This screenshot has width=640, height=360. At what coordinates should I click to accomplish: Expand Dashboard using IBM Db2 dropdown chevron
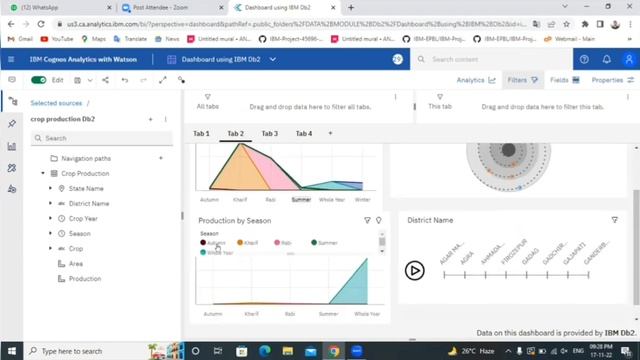point(273,60)
